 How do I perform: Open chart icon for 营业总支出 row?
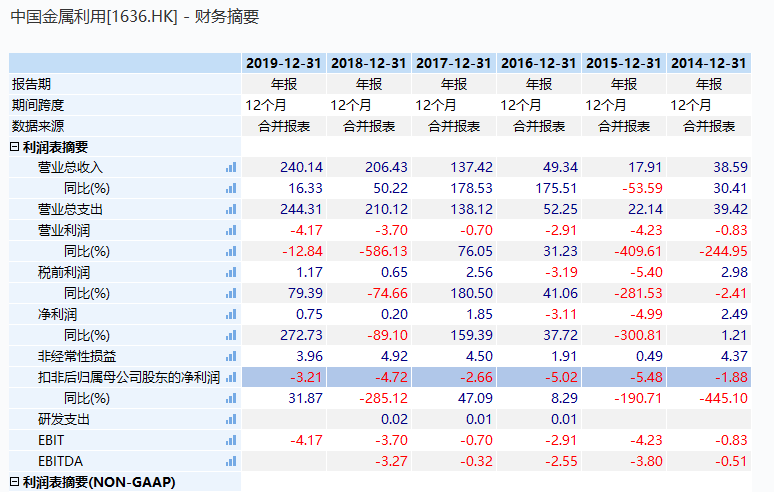point(231,209)
